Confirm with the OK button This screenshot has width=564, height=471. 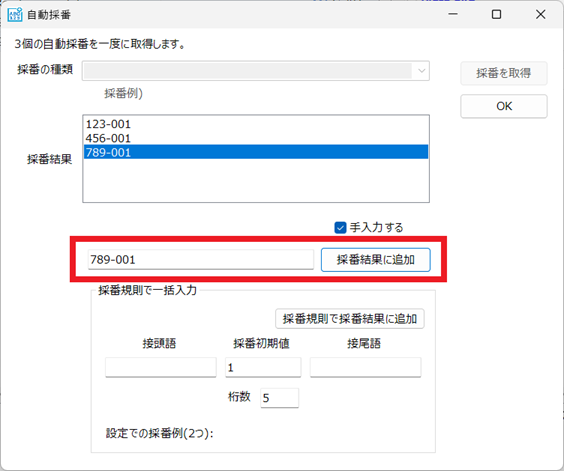point(504,106)
